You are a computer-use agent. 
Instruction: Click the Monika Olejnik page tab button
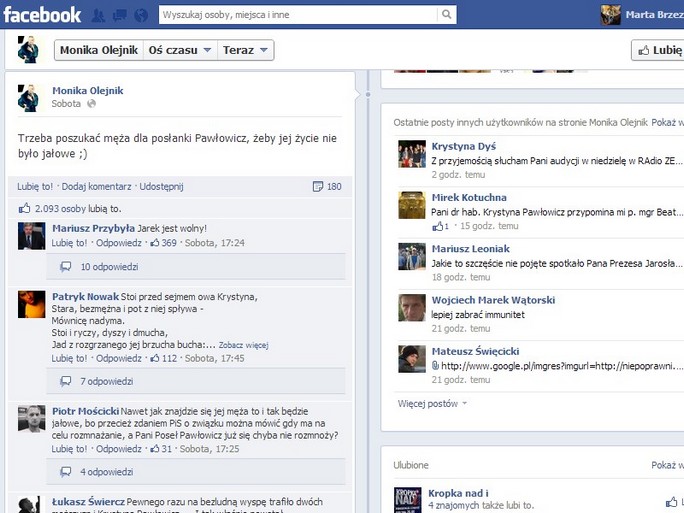click(x=97, y=50)
